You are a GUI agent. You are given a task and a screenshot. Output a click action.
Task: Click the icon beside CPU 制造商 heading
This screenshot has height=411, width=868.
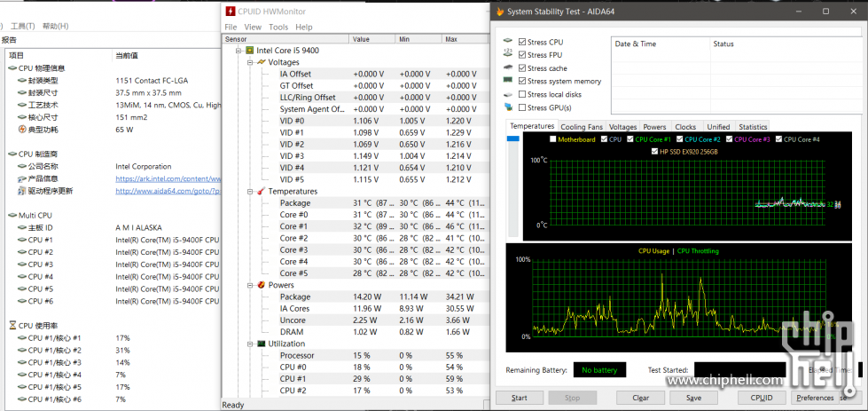[12, 154]
